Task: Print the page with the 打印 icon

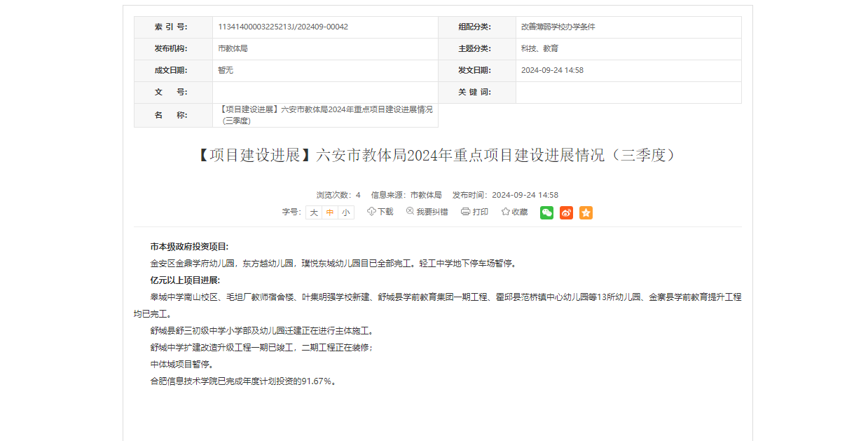Action: click(474, 212)
